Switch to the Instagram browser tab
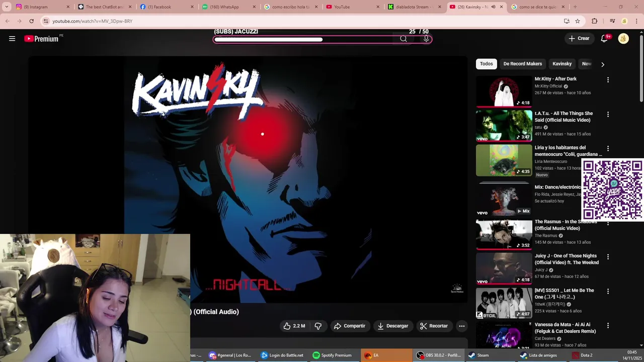 click(x=43, y=7)
